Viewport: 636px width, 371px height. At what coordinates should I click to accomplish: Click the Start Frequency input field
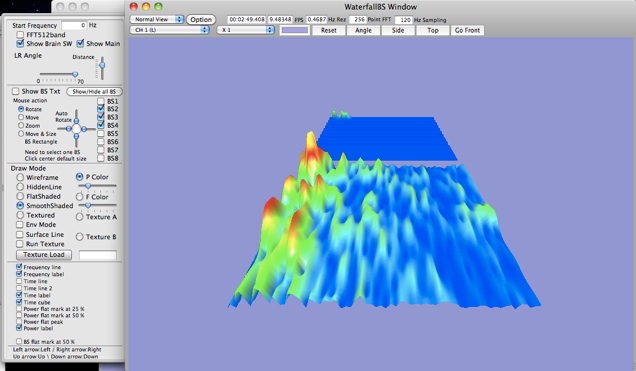pyautogui.click(x=74, y=25)
